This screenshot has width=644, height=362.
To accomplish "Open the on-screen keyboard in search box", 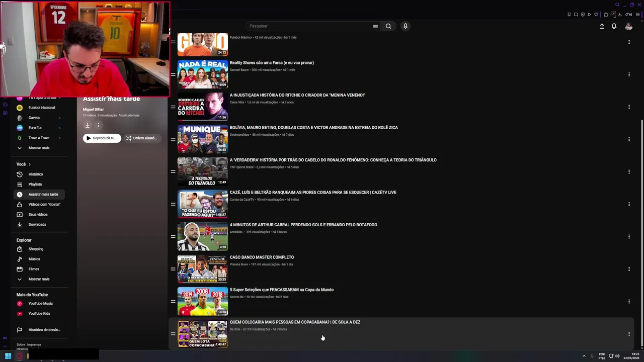I will [x=375, y=26].
